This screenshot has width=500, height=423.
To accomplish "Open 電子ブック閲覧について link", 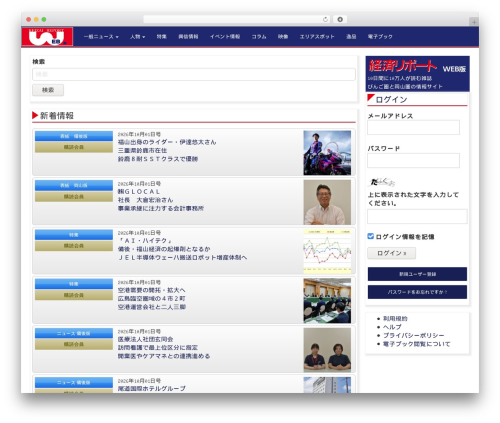I will click(x=416, y=344).
